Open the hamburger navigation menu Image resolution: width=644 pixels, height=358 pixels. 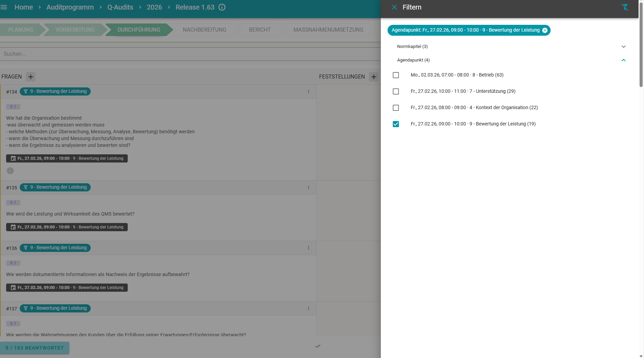coord(4,7)
